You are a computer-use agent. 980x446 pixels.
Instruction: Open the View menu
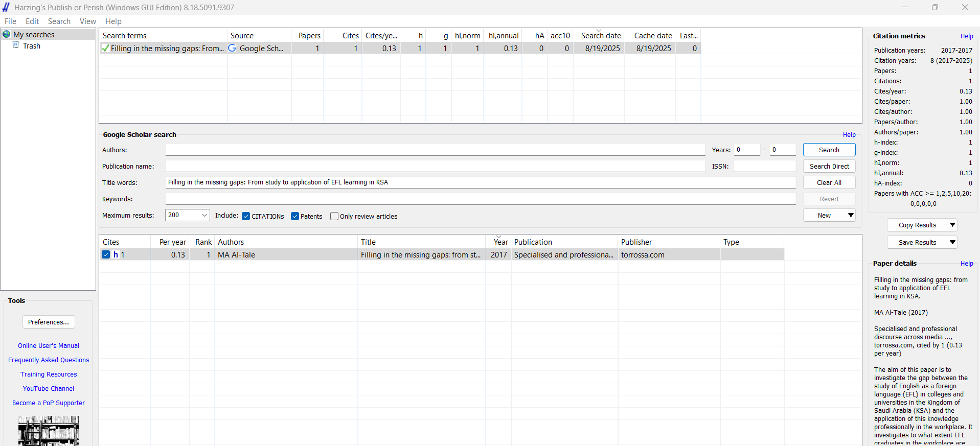click(87, 21)
